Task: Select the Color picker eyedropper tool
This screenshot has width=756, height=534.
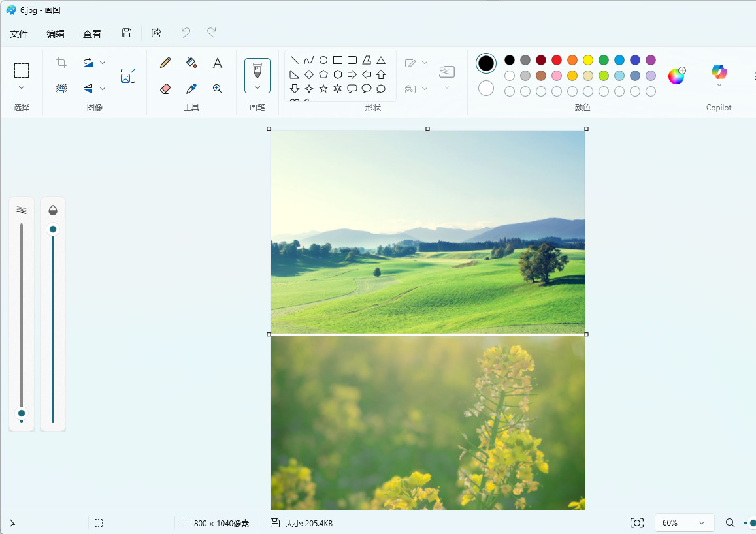Action: pos(191,89)
